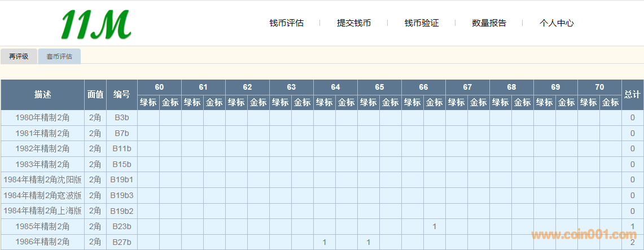Click the green 11M site logo
This screenshot has width=644, height=250.
click(x=96, y=25)
